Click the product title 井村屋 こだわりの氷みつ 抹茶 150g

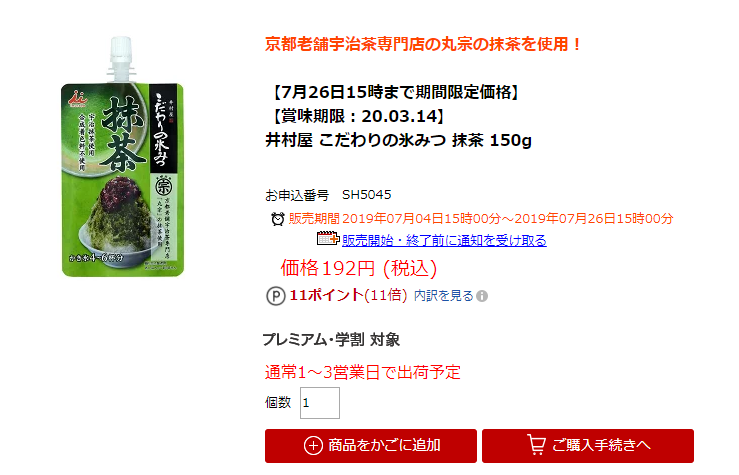(398, 140)
